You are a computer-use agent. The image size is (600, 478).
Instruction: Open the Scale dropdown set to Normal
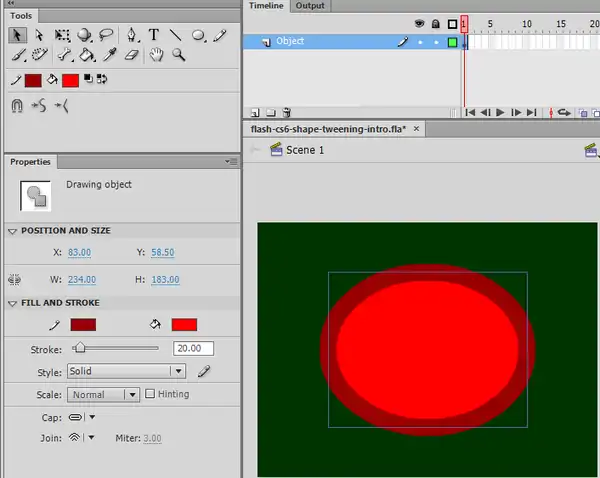point(102,394)
